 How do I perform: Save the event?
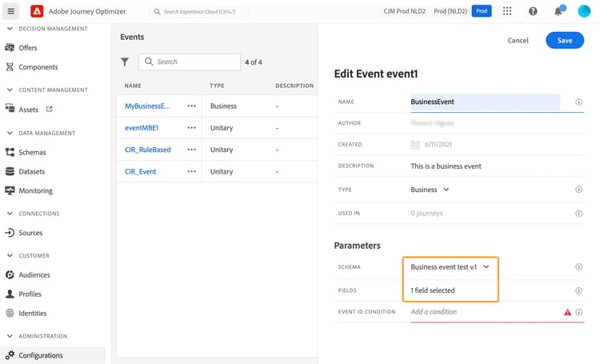tap(565, 41)
